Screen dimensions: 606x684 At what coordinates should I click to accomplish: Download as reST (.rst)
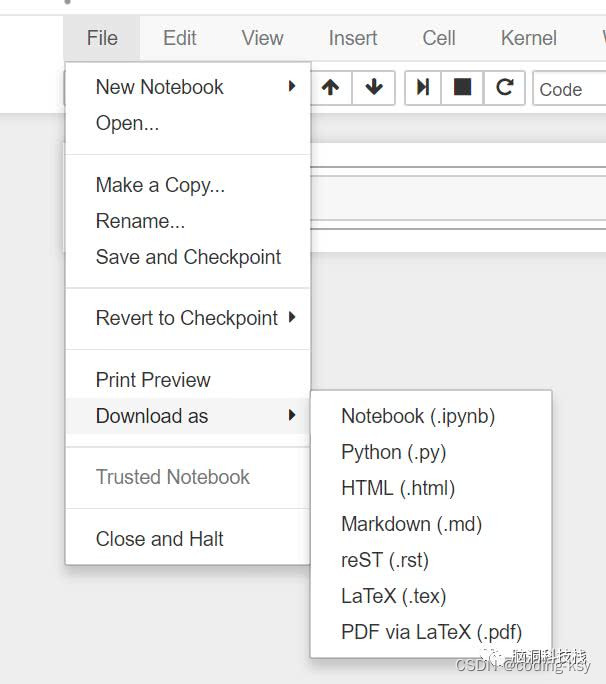pyautogui.click(x=431, y=560)
